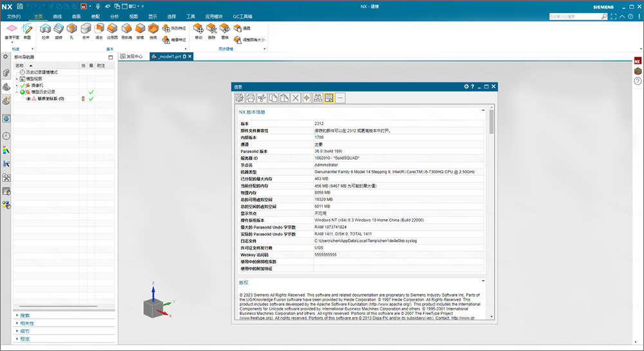Viewport: 644px width, 351px height.
Task: Expand the 模型视图 tree node
Action: click(17, 79)
